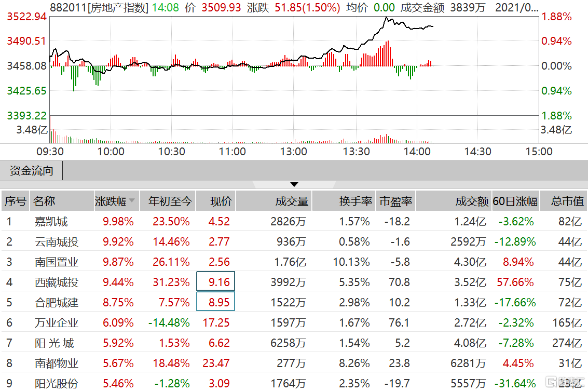The image size is (588, 391).
Task: Collapse panel using the black triangle arrow
Action: tap(294, 184)
